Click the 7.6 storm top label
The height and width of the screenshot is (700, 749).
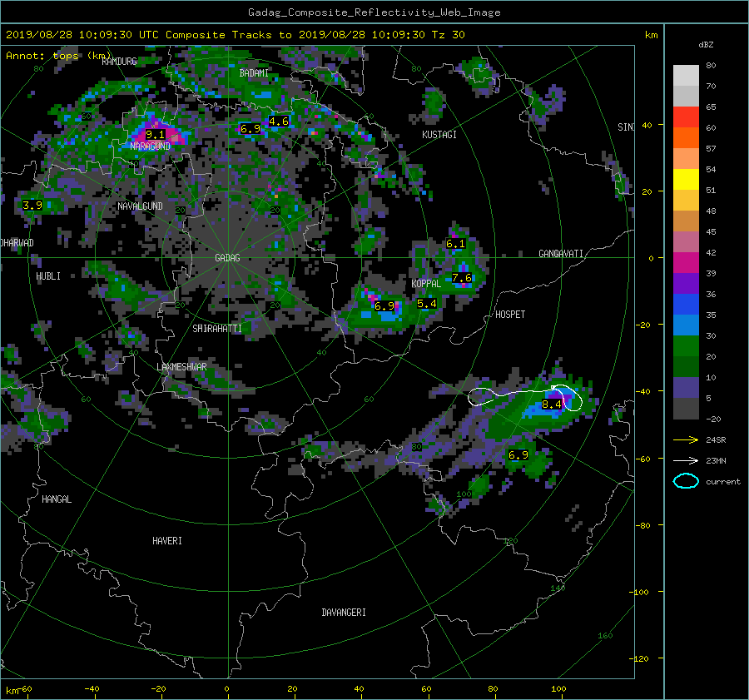tap(462, 278)
